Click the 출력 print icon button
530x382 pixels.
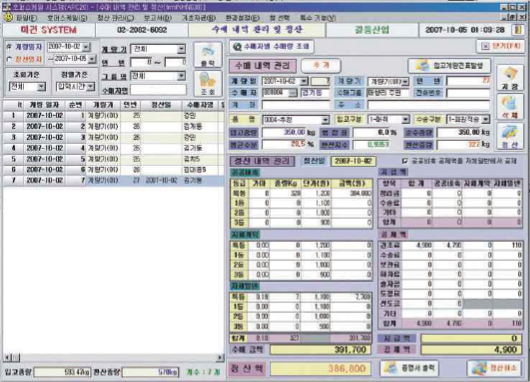click(208, 55)
